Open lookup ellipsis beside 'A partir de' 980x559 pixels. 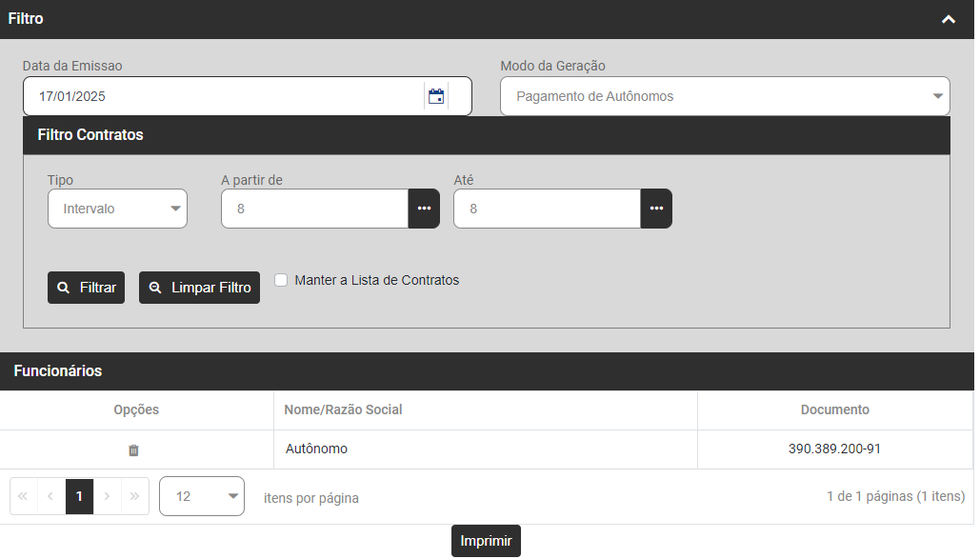(x=424, y=209)
